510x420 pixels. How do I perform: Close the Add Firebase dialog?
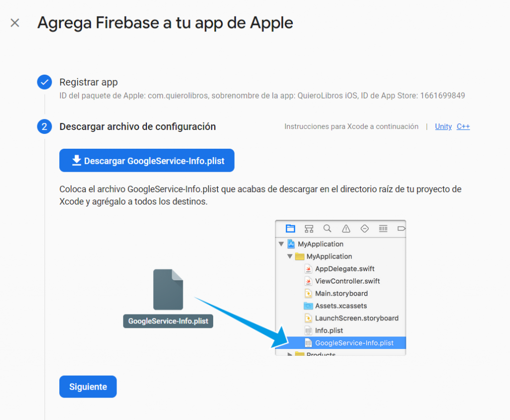point(15,23)
